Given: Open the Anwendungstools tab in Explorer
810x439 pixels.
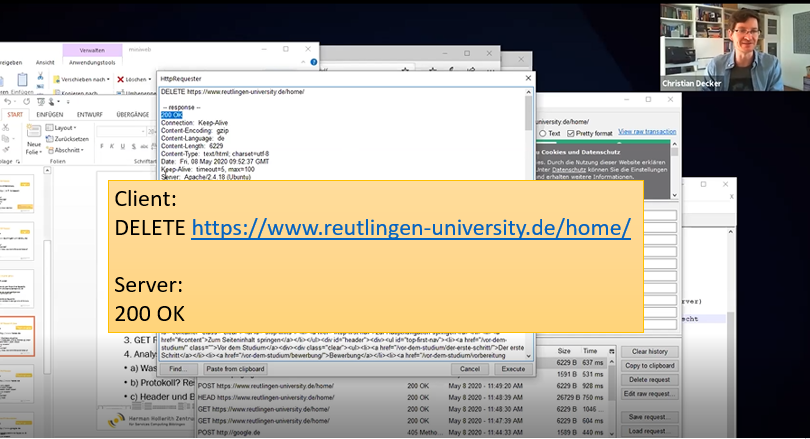Looking at the screenshot, I should tap(92, 62).
